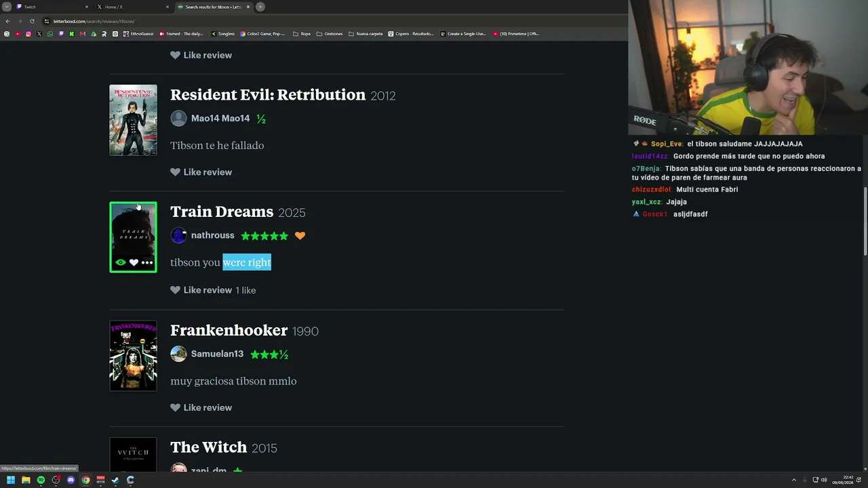Open the 1990 year link

tap(305, 331)
